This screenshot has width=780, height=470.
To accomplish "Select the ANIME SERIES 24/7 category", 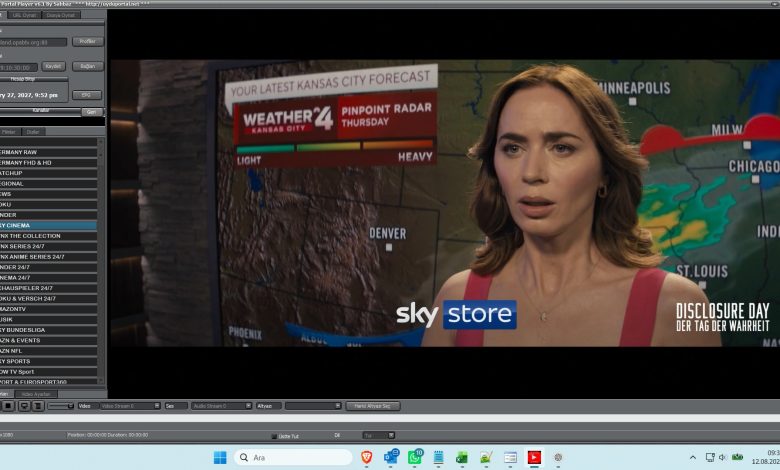I will coord(48,257).
